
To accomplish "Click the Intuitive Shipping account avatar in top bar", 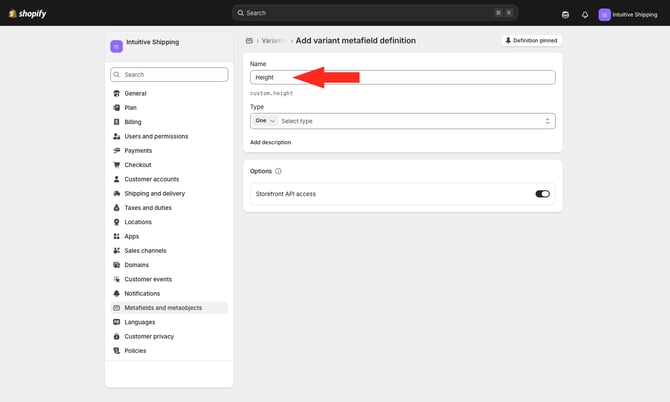I will (x=604, y=15).
